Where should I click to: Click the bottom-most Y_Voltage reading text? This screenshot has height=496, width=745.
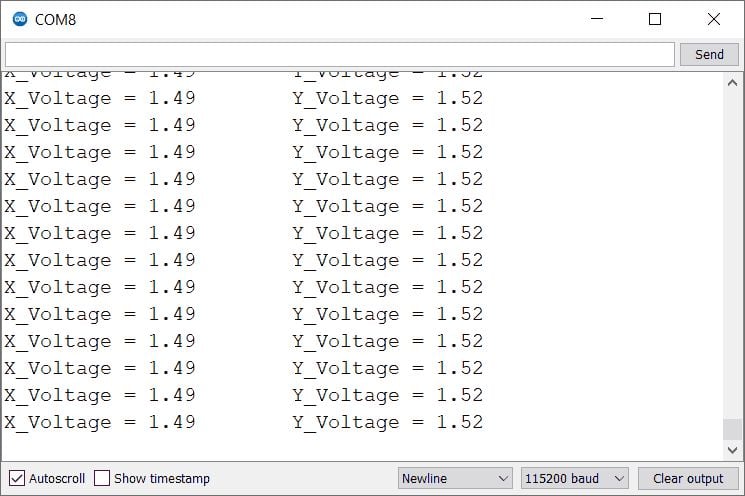(x=388, y=422)
